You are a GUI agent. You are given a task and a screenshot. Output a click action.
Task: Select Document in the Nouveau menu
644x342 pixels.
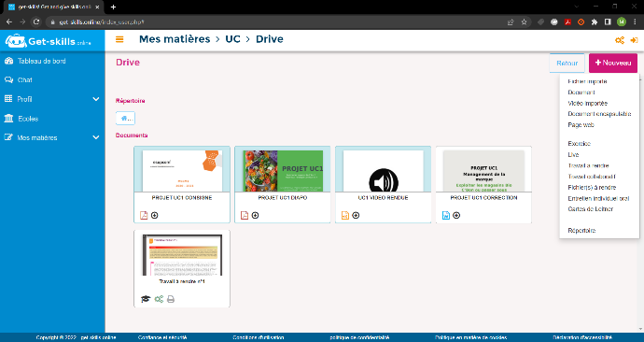581,93
